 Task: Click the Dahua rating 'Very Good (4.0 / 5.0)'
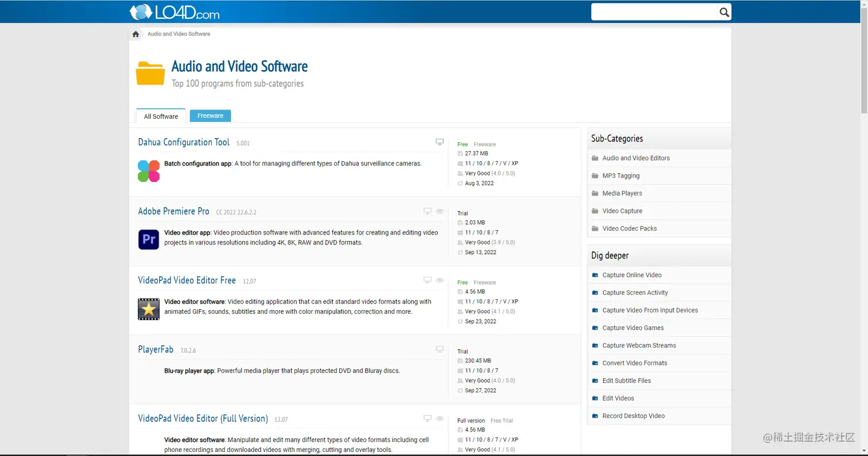490,173
